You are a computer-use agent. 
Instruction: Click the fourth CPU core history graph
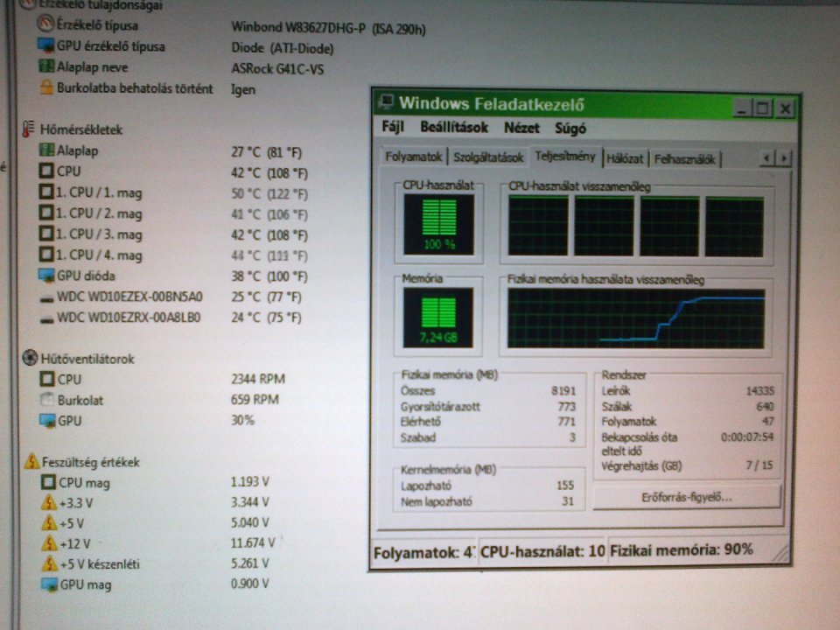click(x=734, y=227)
